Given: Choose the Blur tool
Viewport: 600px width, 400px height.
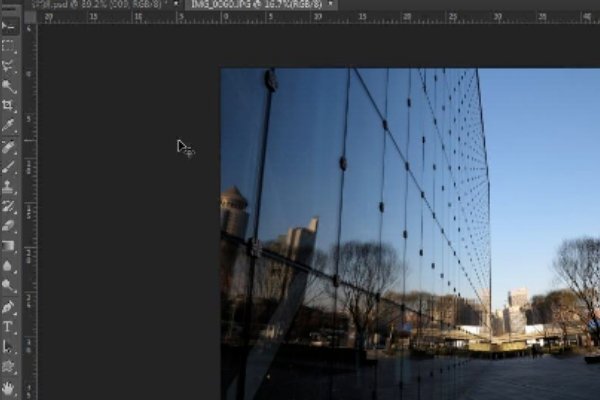Looking at the screenshot, I should 9,267.
